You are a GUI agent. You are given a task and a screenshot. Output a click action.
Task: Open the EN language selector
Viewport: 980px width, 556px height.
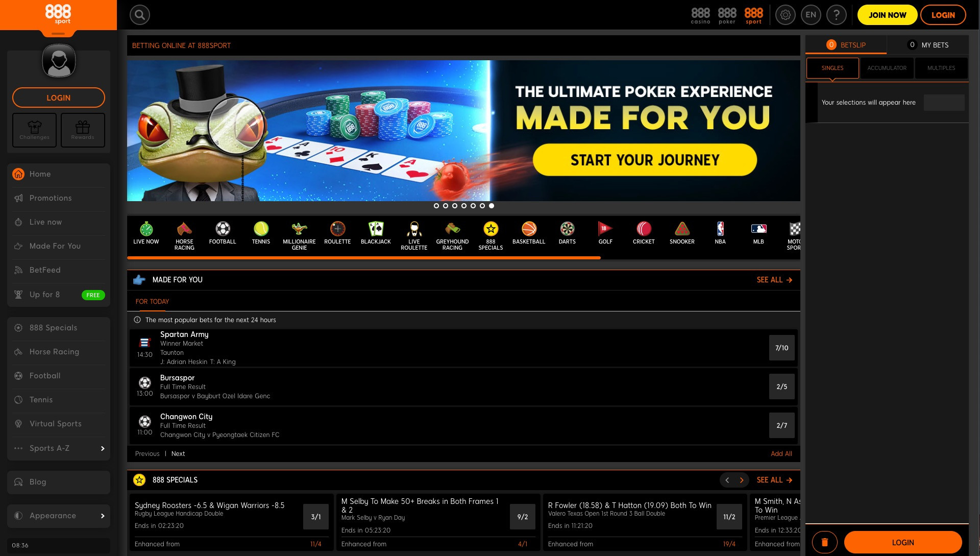[x=811, y=15]
